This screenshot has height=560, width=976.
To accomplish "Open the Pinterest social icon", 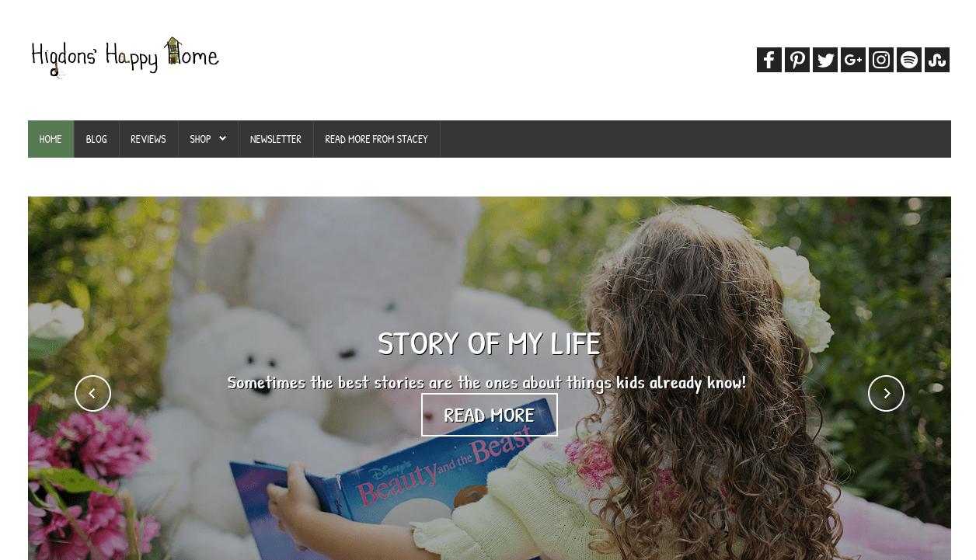I will [x=797, y=60].
